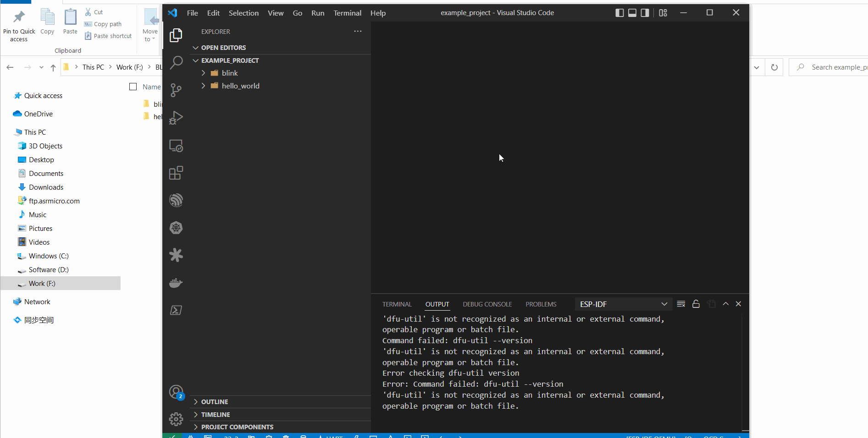
Task: Open the Terminal menu
Action: click(347, 13)
